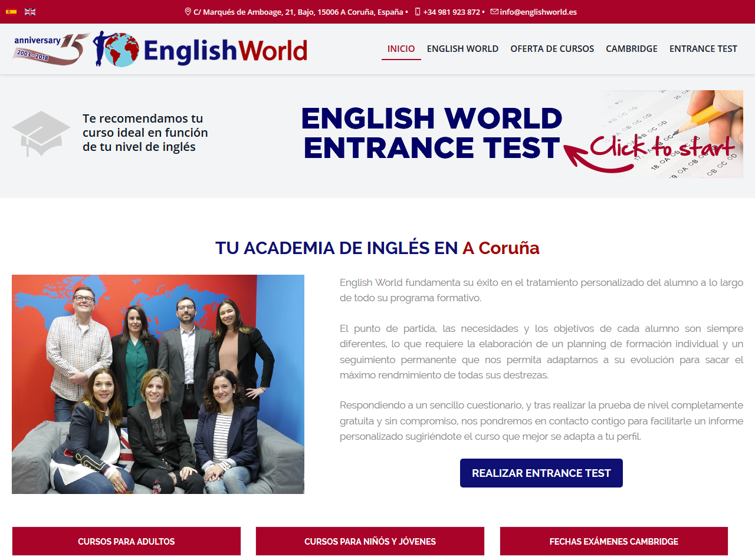Screen dimensions: 755x560
Task: Click the team group photo
Action: [158, 384]
